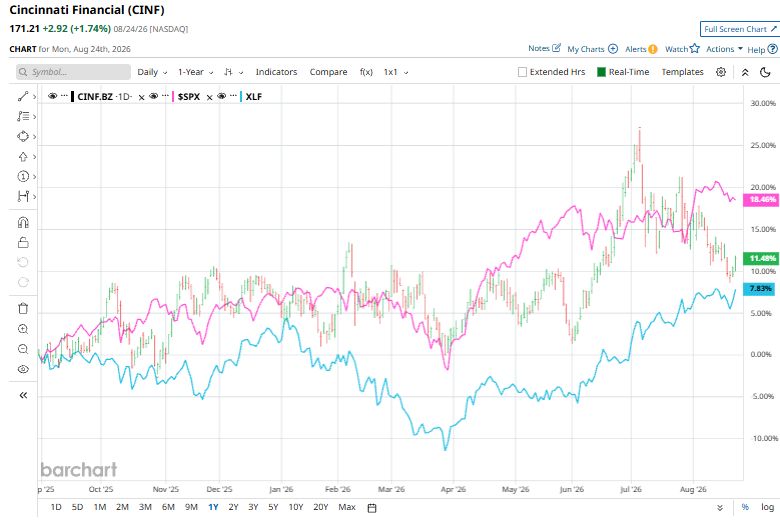Select the 6M time range
This screenshot has width=780, height=522.
(168, 507)
